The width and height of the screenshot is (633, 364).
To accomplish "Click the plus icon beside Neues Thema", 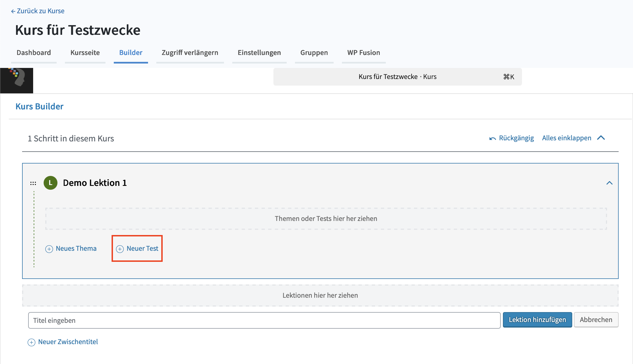I will coord(49,249).
